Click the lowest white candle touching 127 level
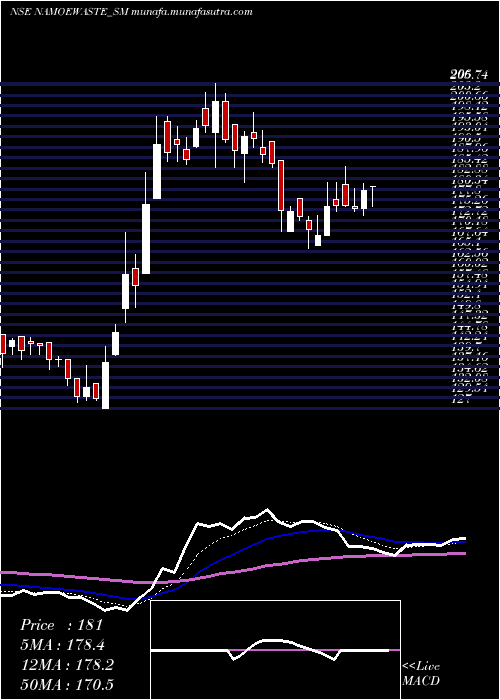Image resolution: width=500 pixels, height=700 pixels. [x=105, y=385]
